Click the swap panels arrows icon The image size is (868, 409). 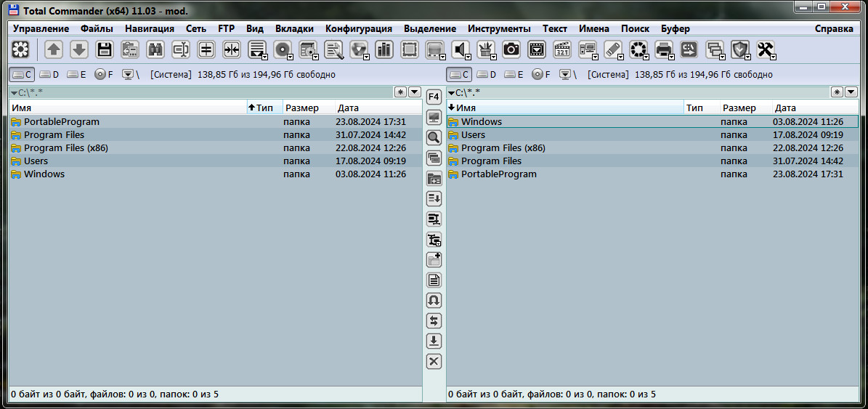click(x=434, y=320)
